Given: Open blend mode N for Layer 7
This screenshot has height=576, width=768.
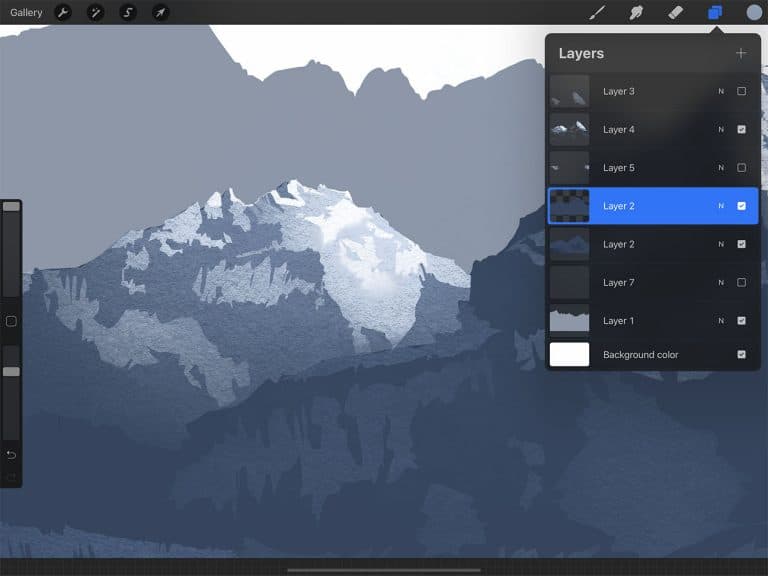Looking at the screenshot, I should [x=721, y=282].
